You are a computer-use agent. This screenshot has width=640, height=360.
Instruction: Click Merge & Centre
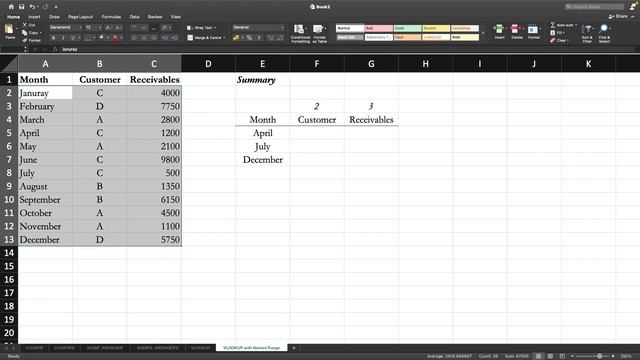point(206,38)
